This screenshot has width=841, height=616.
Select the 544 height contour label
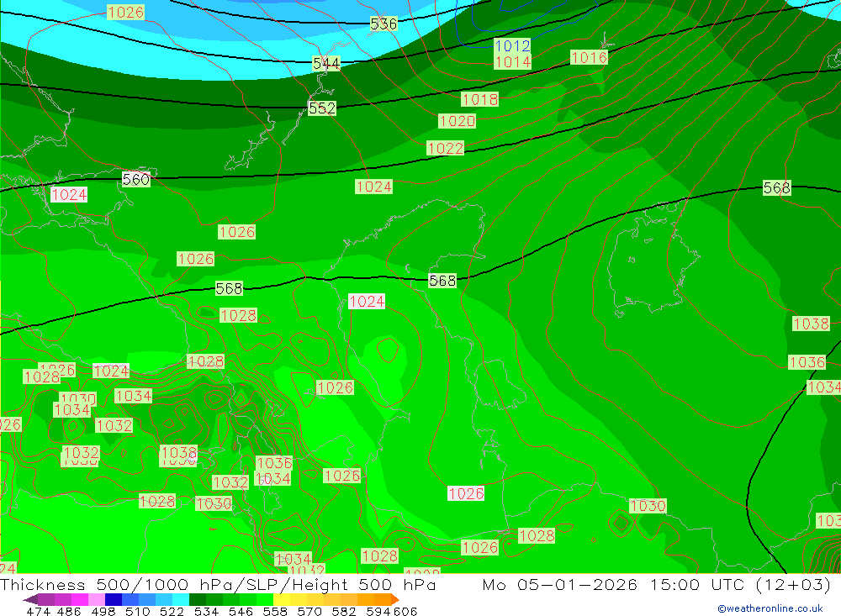(326, 64)
